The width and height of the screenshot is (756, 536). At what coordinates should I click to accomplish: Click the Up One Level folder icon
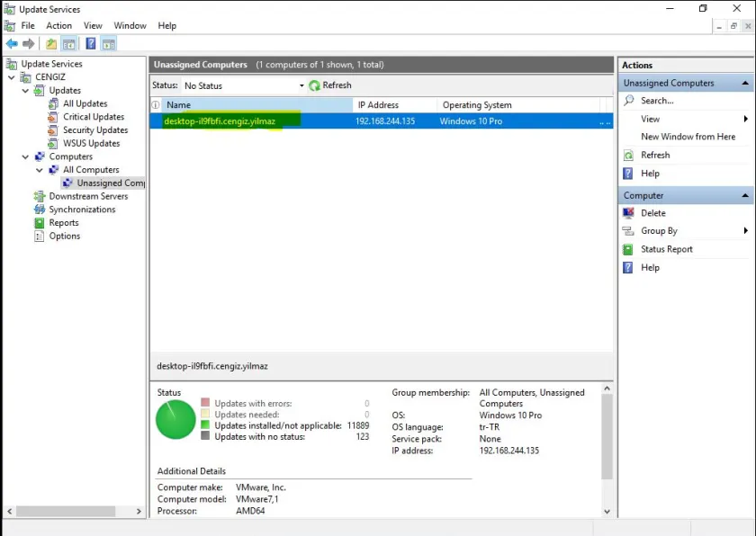pyautogui.click(x=51, y=44)
